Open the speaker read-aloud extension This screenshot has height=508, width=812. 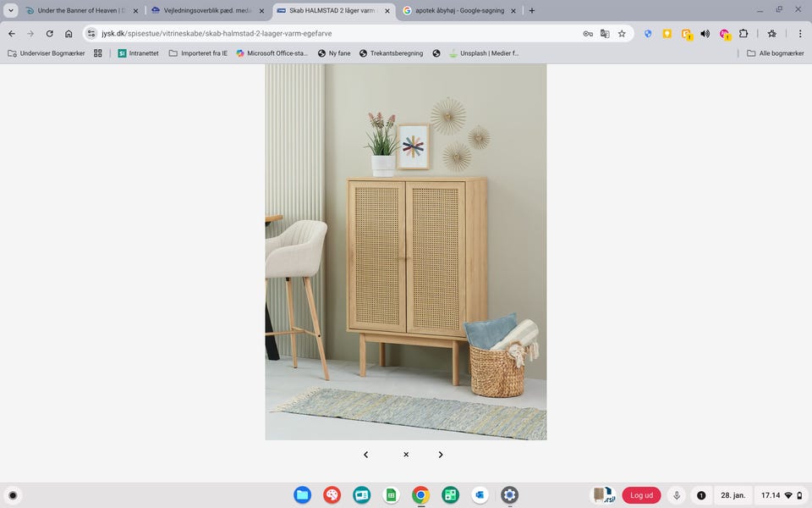705,34
